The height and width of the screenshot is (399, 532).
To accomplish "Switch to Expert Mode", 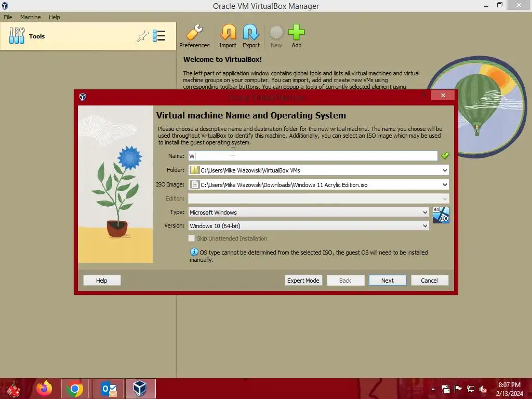I will (303, 280).
